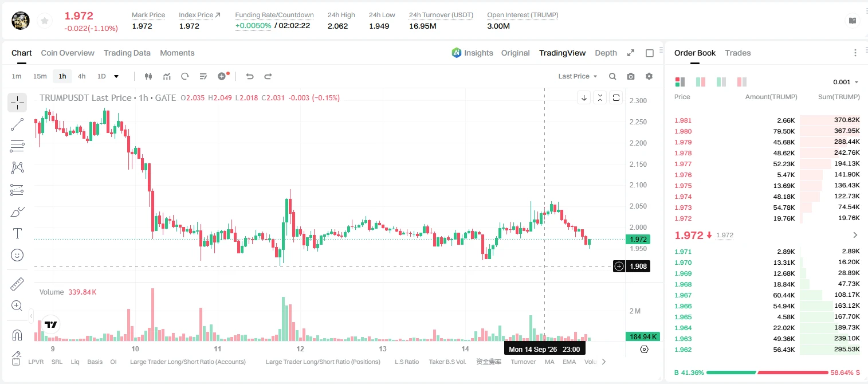
Task: Expand chart to fullscreen arrows icon
Action: click(631, 53)
